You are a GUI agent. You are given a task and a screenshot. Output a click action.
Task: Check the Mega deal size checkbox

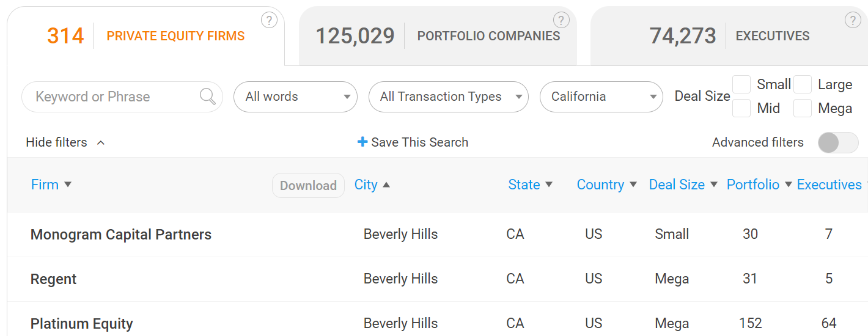click(803, 108)
